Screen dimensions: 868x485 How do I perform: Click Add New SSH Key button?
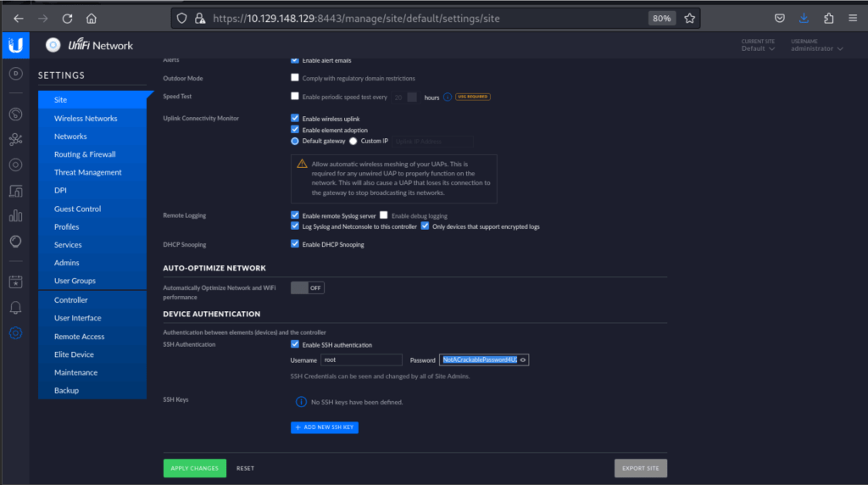coord(325,427)
